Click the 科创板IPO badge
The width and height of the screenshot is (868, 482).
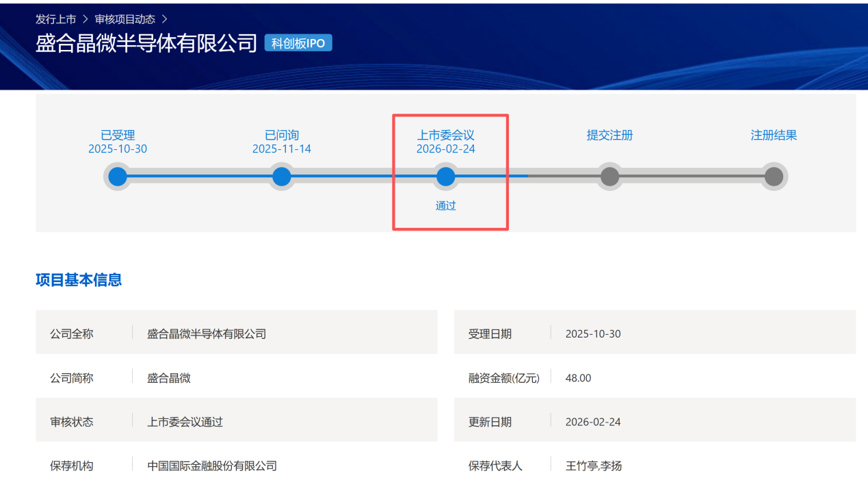coord(298,42)
